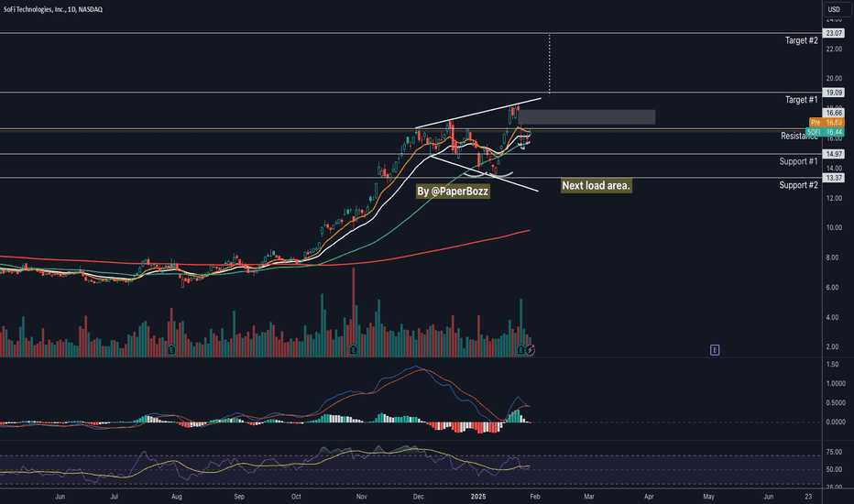Click the 2025 date axis label
This screenshot has width=854, height=504.
478,497
